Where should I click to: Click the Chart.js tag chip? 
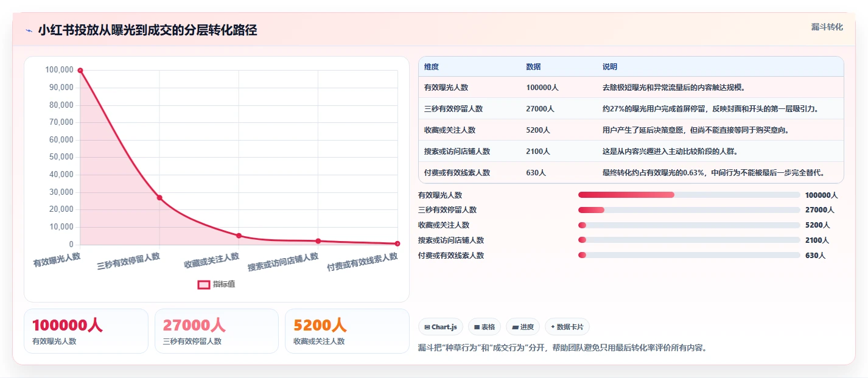click(441, 327)
